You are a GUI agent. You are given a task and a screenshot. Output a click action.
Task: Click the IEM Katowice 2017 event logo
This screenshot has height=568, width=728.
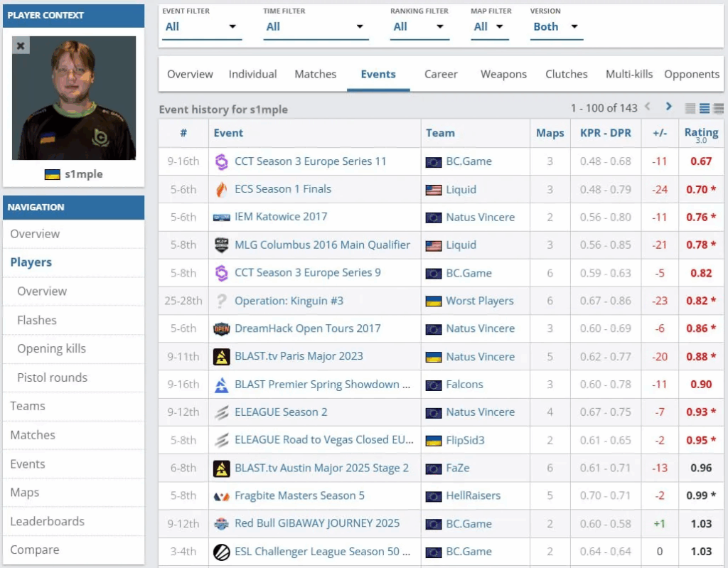(222, 218)
